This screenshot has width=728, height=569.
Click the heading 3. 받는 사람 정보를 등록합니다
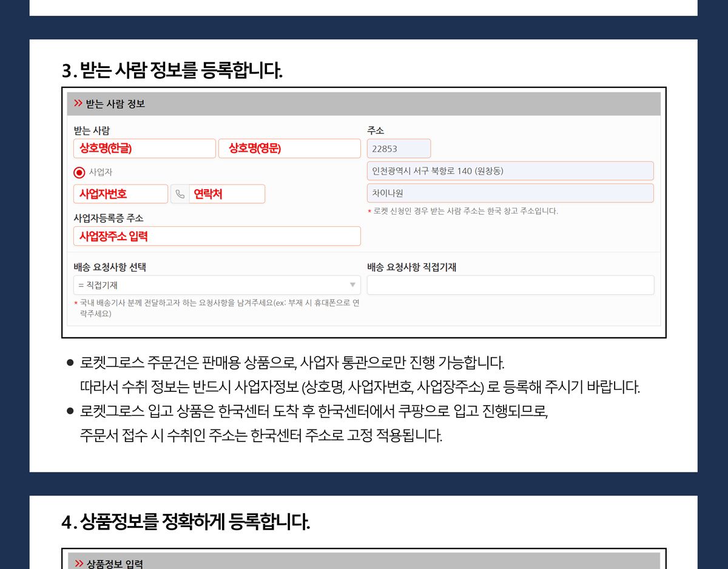tap(172, 71)
